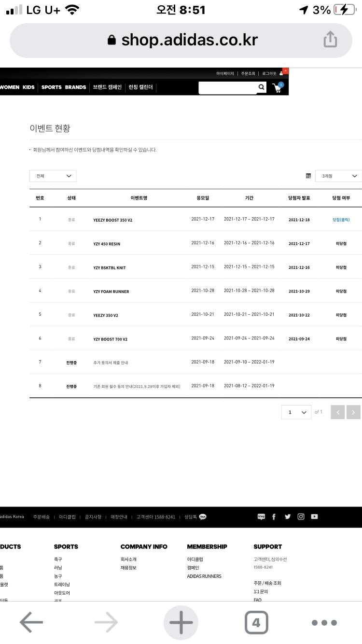Click 당첨 여부 column header
The height and width of the screenshot is (644, 362).
coord(341,198)
